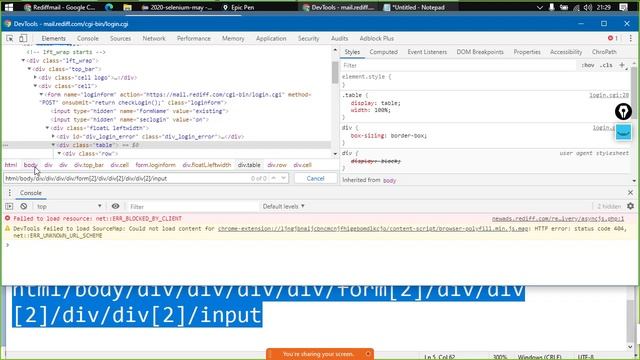The height and width of the screenshot is (360, 640).
Task: Open the Accessibility sidebar tab
Action: pyautogui.click(x=566, y=52)
